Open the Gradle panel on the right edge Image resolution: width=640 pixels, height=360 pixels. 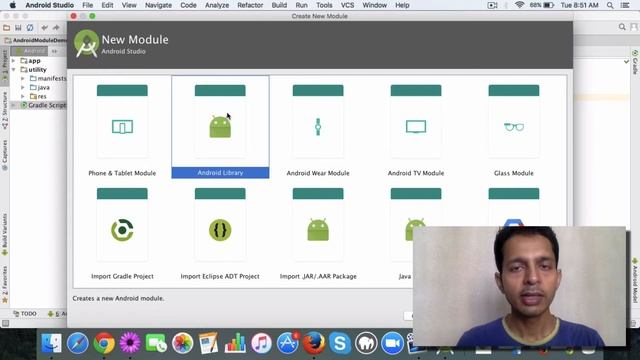635,62
